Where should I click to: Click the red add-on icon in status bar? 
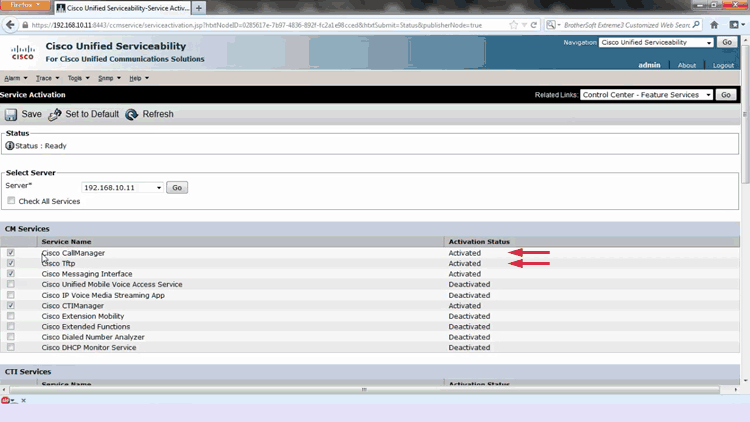[5, 400]
